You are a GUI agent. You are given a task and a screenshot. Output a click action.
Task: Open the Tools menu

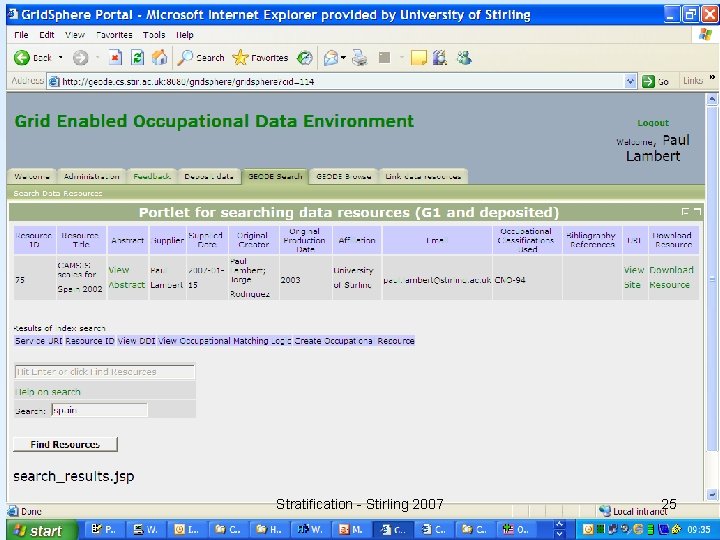coord(154,34)
